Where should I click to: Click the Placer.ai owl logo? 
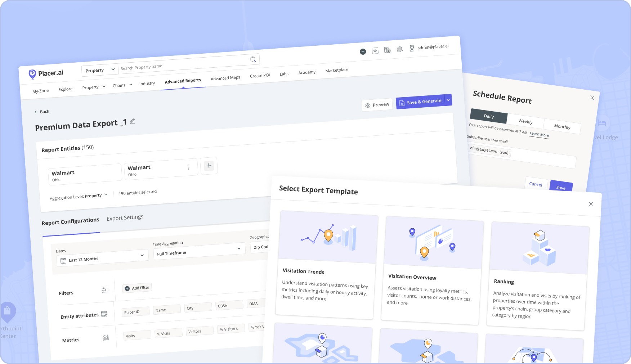point(32,74)
